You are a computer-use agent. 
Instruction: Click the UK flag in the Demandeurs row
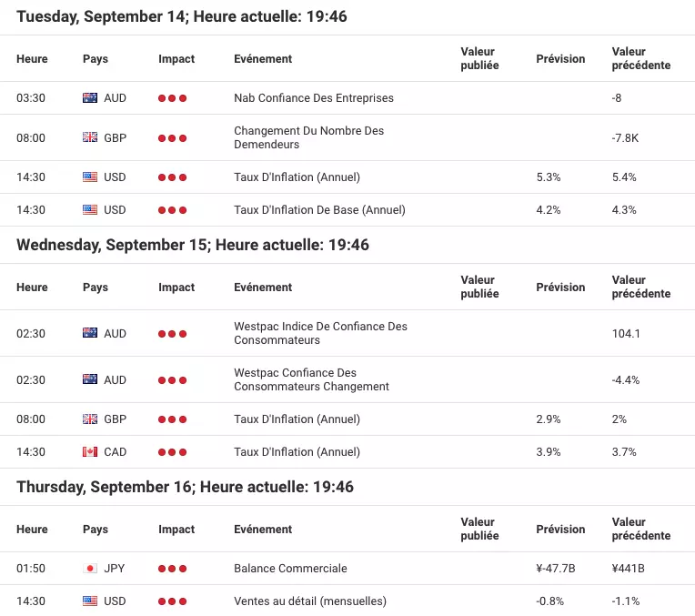pyautogui.click(x=90, y=137)
